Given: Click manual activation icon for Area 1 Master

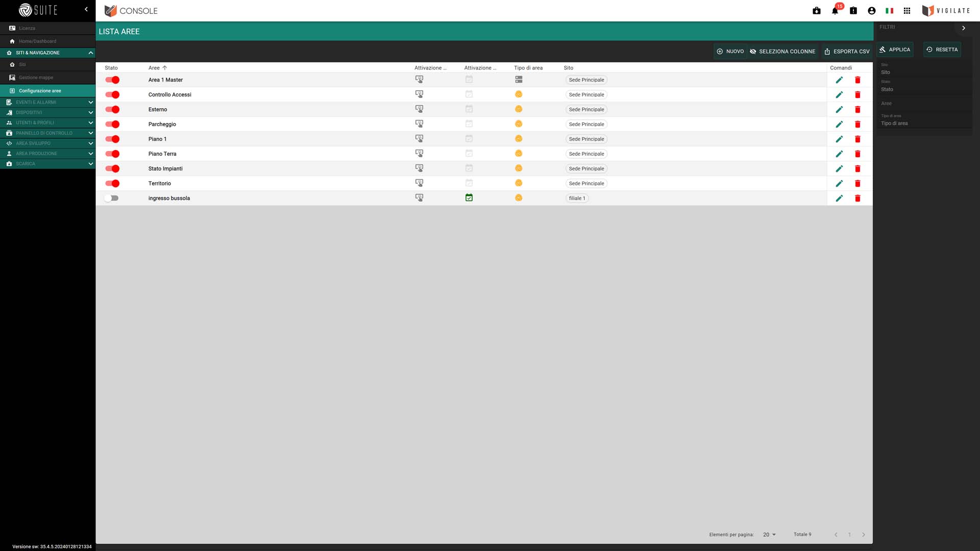Looking at the screenshot, I should pos(419,80).
